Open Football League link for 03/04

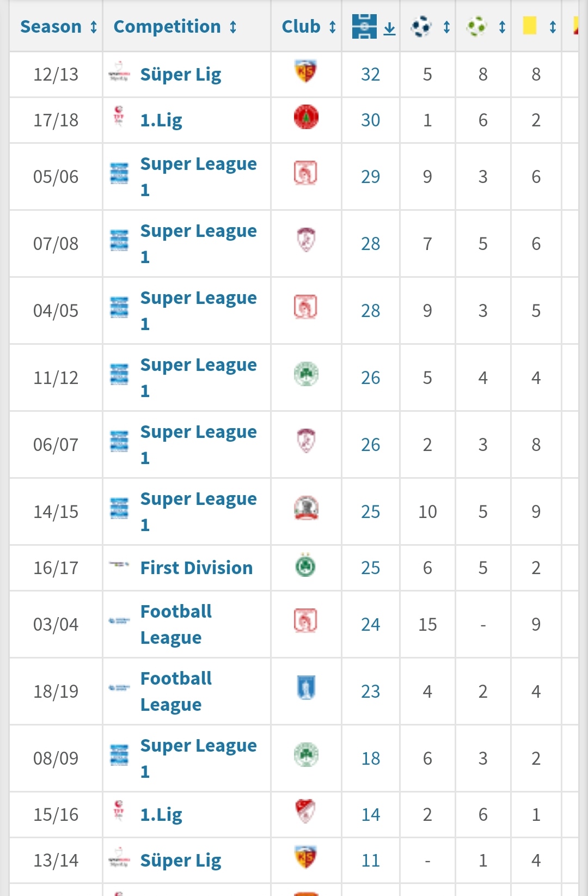coord(176,624)
